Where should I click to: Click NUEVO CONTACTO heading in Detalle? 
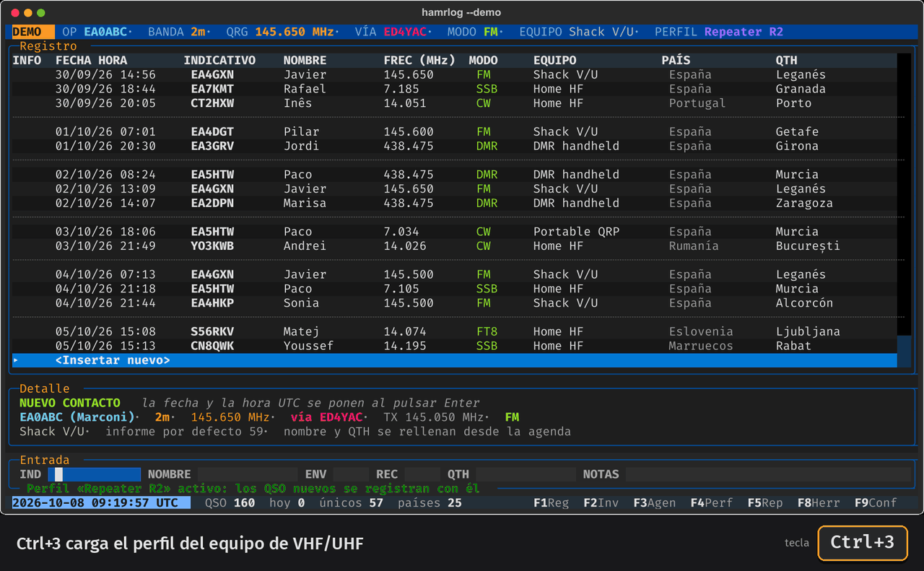tap(70, 403)
